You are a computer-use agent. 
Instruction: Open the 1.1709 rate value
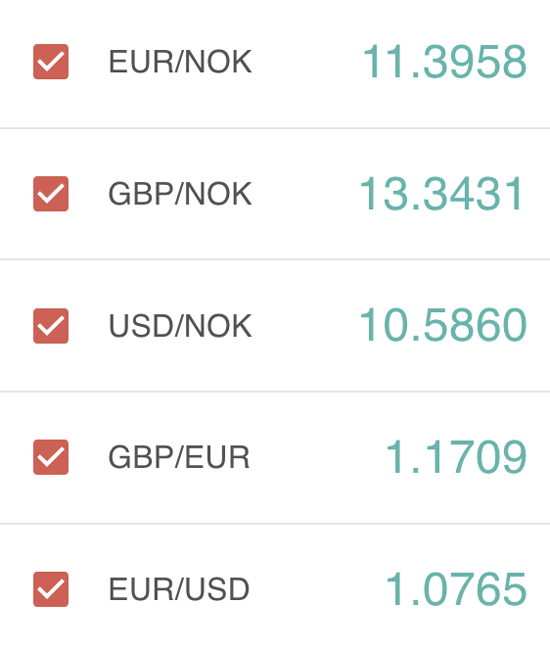click(x=456, y=457)
